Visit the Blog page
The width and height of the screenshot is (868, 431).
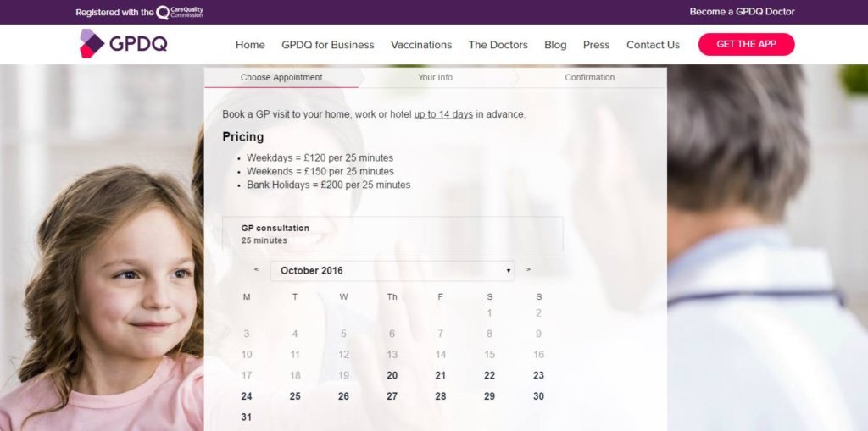pos(555,45)
